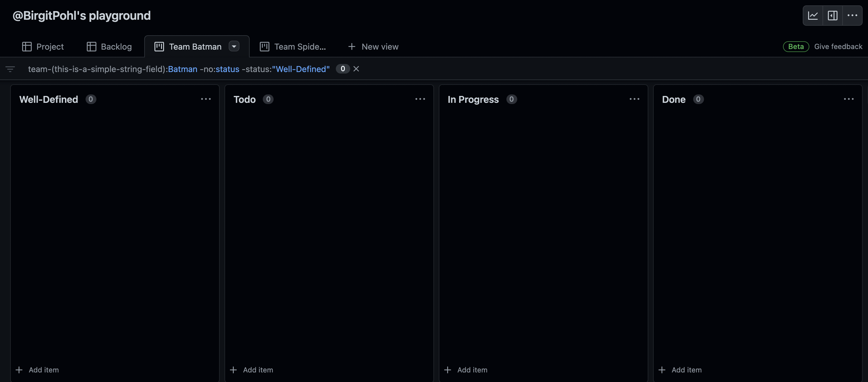Click the plus icon next to New view
The image size is (868, 382).
[x=351, y=46]
